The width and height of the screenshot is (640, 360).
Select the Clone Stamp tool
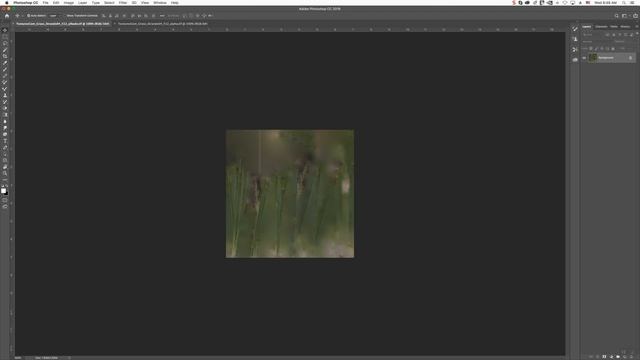tap(5, 95)
